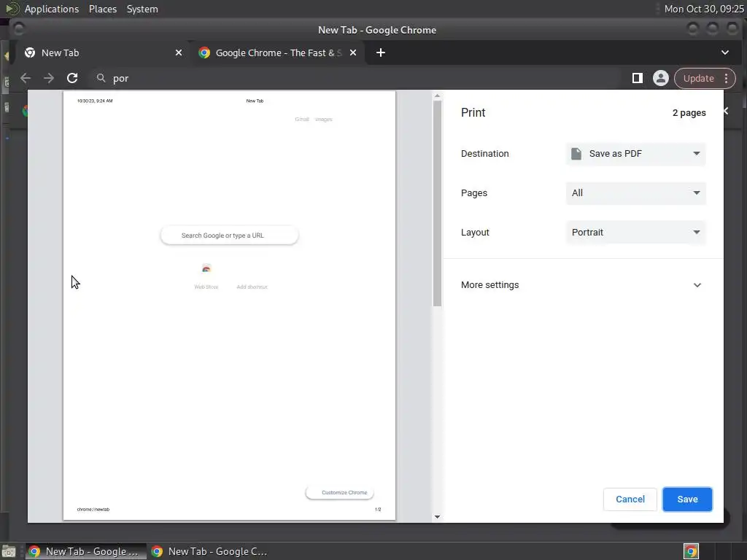Click the forward navigation arrow
The height and width of the screenshot is (560, 747).
click(x=49, y=78)
